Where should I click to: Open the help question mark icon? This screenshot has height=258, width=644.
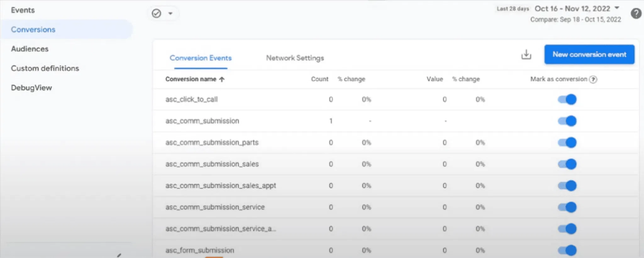tap(636, 14)
